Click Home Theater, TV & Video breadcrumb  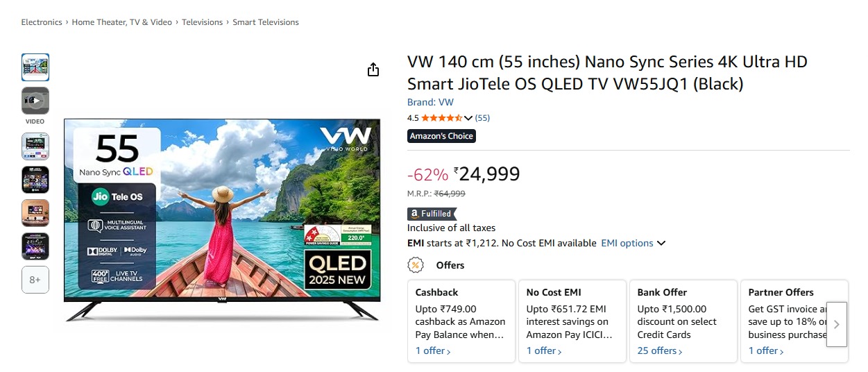[x=122, y=22]
